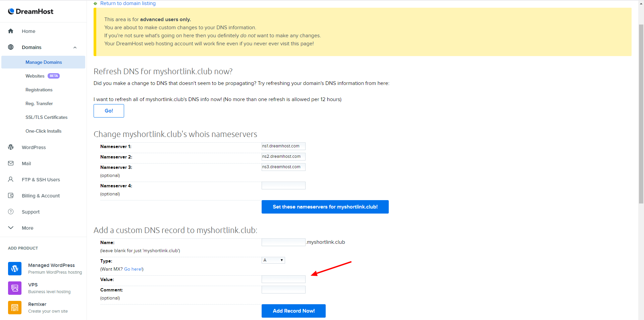This screenshot has height=320, width=644.
Task: Click Remixer Create your own site link
Action: click(48, 308)
